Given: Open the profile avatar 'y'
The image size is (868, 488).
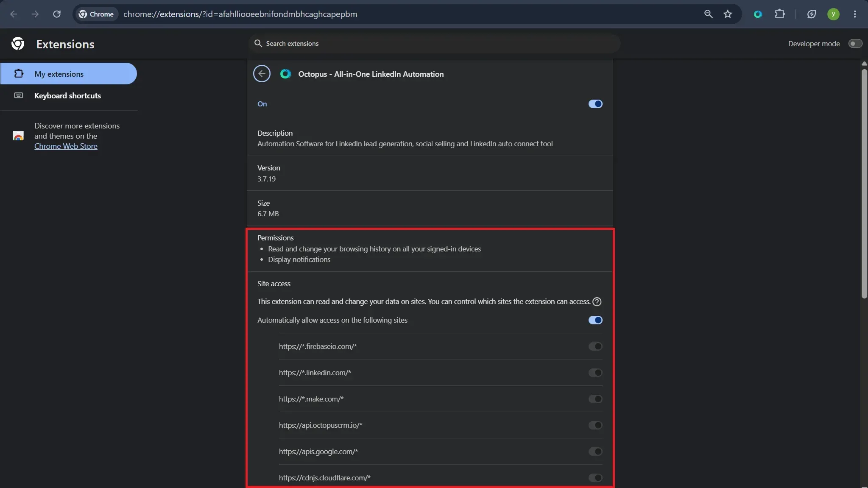Looking at the screenshot, I should (833, 14).
